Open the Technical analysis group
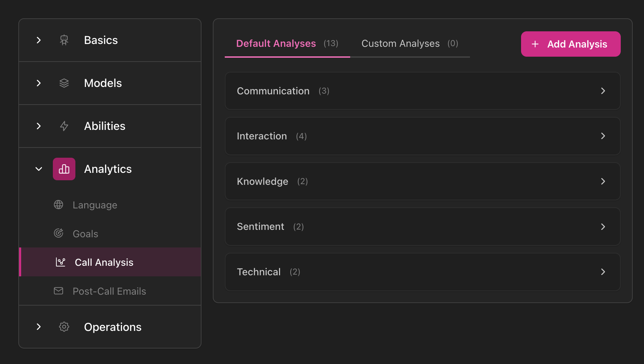The image size is (644, 364). [x=422, y=272]
